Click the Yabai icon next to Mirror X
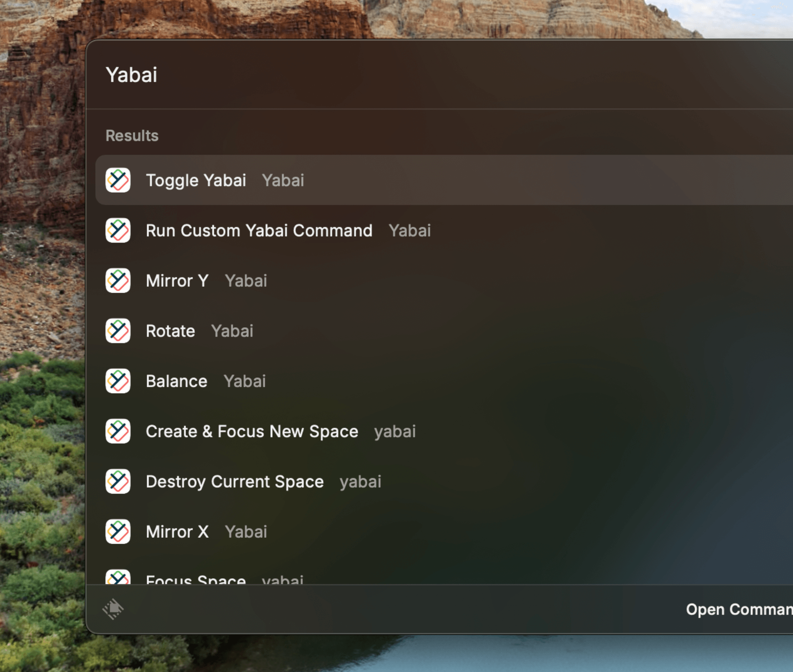The image size is (793, 672). pyautogui.click(x=118, y=532)
